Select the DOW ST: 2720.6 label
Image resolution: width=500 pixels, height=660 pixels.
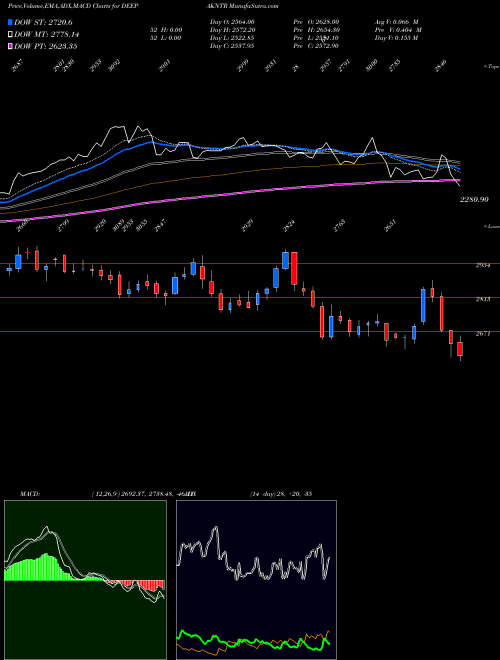[x=43, y=22]
